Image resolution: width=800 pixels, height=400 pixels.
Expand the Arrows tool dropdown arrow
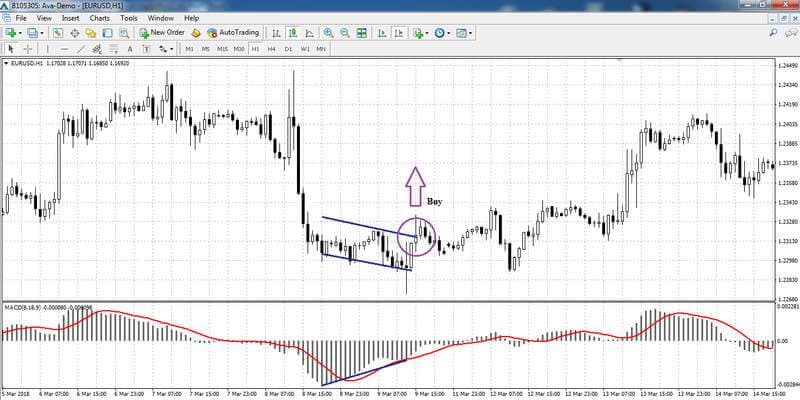point(171,49)
